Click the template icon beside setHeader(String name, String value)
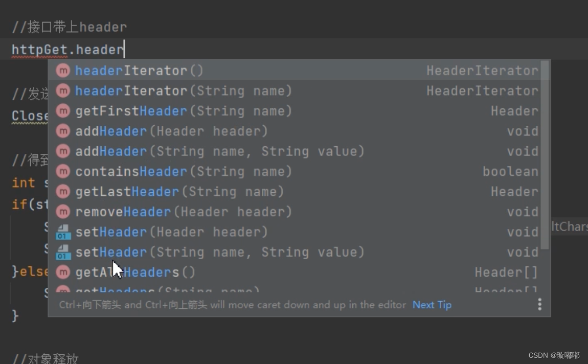588x364 pixels. click(62, 252)
